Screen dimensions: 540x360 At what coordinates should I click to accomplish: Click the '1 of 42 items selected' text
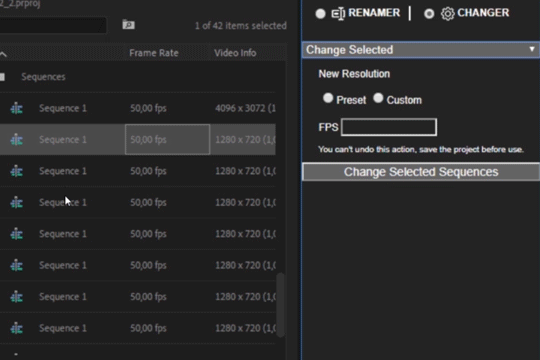[241, 26]
